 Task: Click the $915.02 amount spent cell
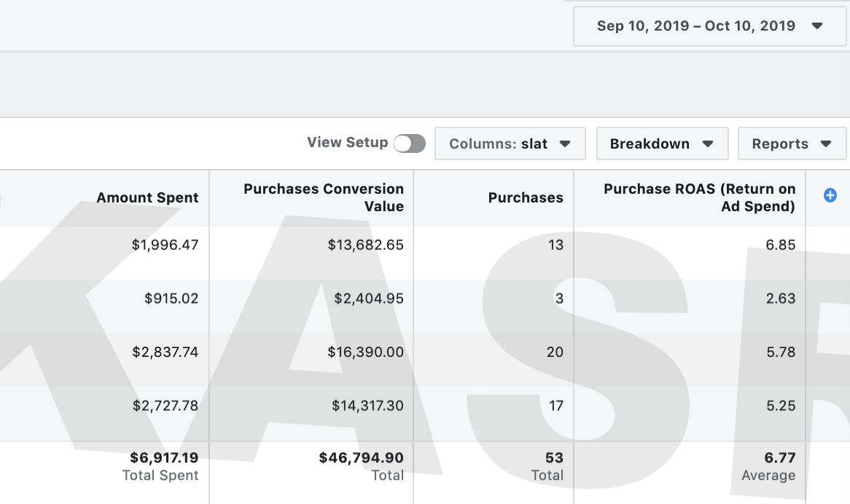[171, 299]
